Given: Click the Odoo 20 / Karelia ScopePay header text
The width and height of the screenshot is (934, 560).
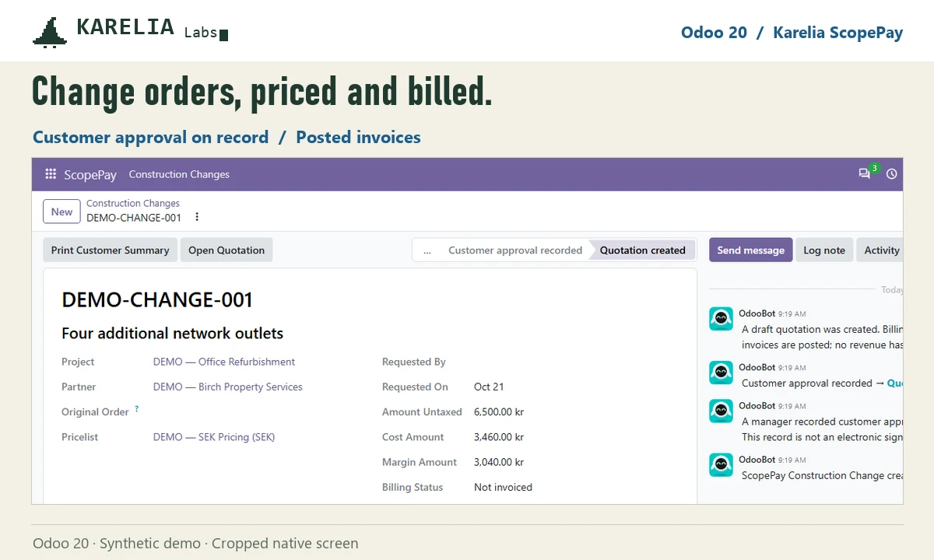Looking at the screenshot, I should pyautogui.click(x=792, y=33).
